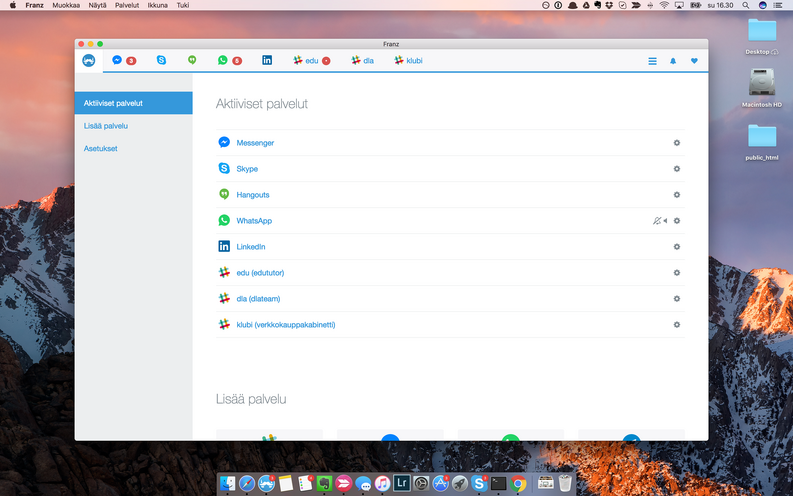793x496 pixels.
Task: Open WhatsApp service settings gear
Action: tap(677, 221)
